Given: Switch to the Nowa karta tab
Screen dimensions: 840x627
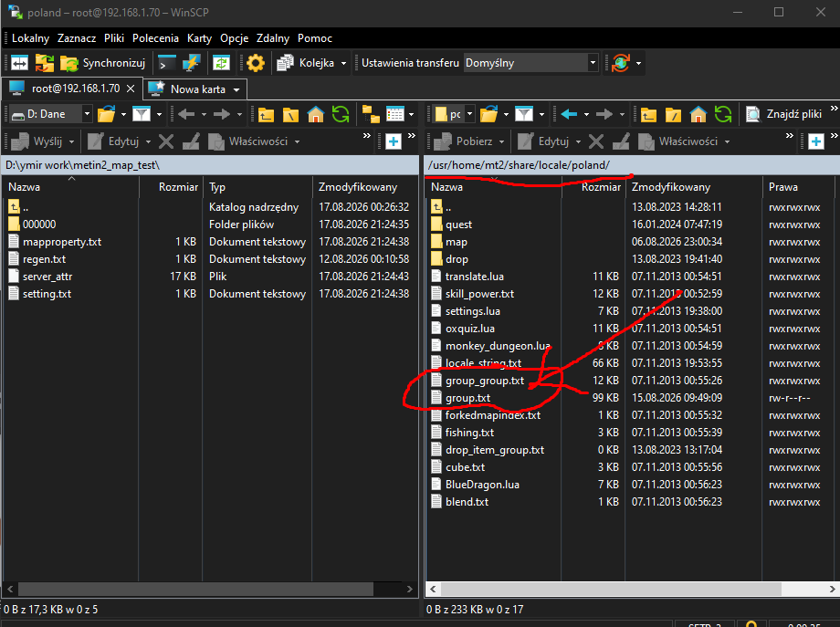Looking at the screenshot, I should coord(195,89).
